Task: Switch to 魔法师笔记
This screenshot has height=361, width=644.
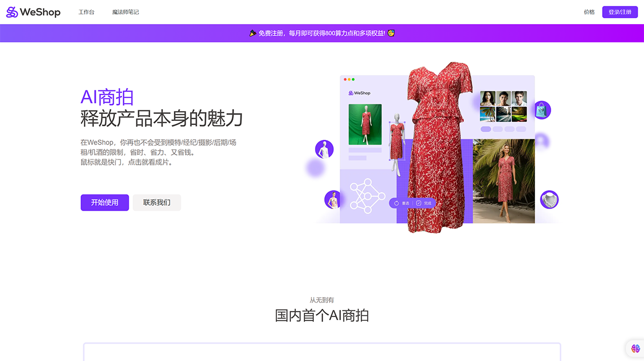Action: click(125, 11)
